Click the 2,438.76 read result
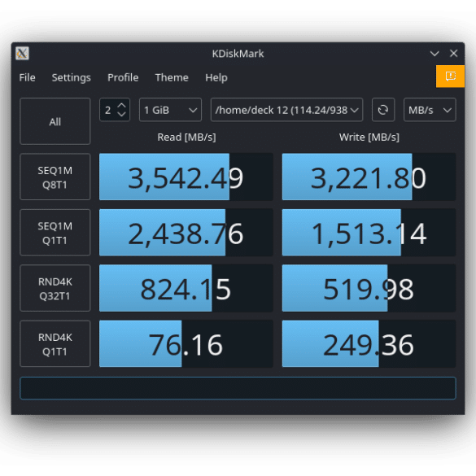Image resolution: width=476 pixels, height=476 pixels. 186,233
